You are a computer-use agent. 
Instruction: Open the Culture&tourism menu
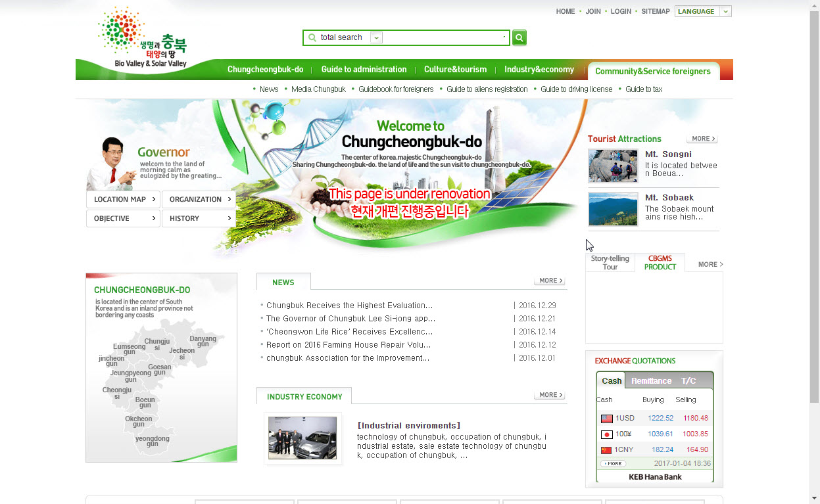tap(455, 70)
